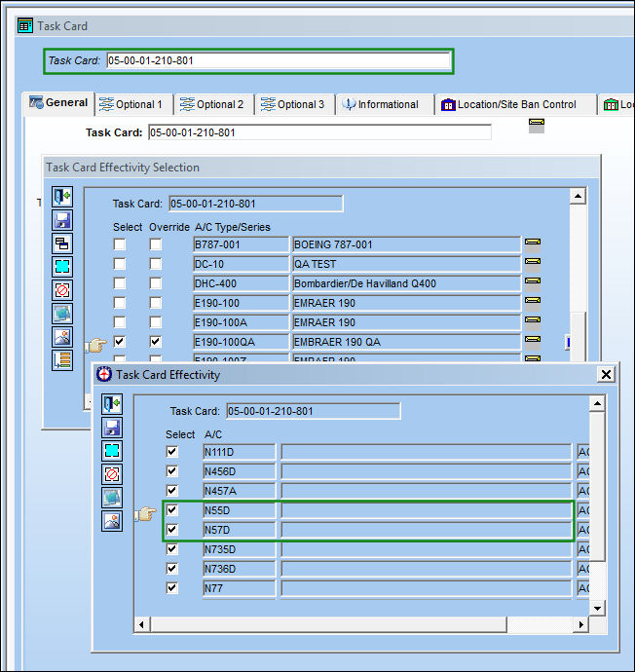
Task: Open the note icon beside DHC-400 row
Action: coord(533,282)
